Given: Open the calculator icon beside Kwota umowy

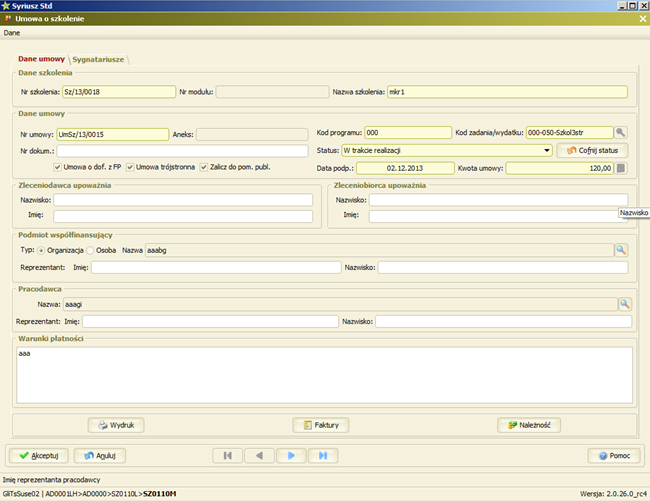Looking at the screenshot, I should click(621, 168).
